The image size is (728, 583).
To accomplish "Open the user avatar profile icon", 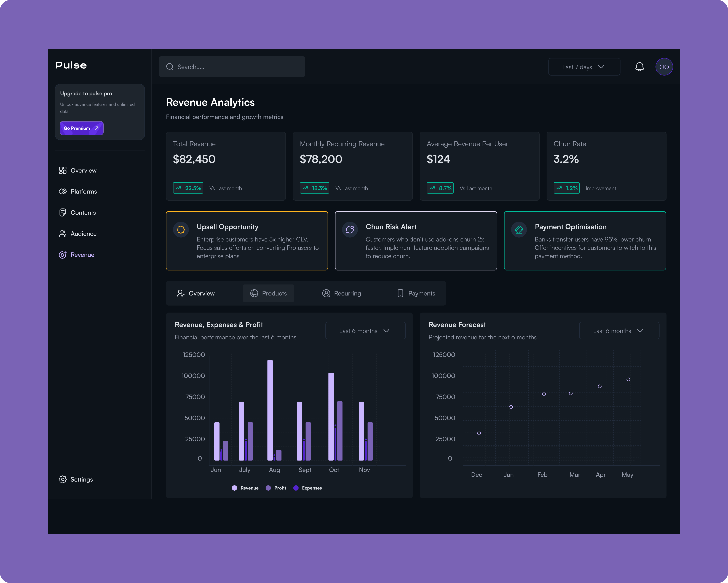I will tap(664, 67).
